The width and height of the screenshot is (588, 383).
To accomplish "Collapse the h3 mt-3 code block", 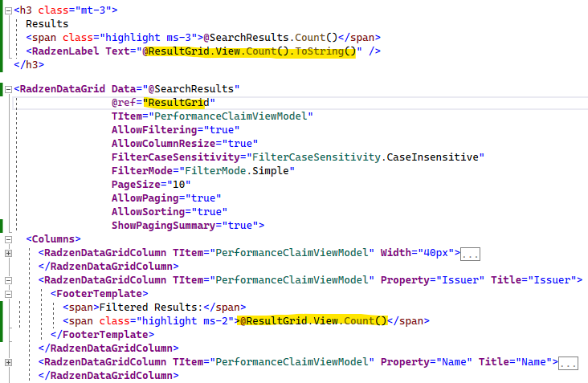I will [8, 11].
